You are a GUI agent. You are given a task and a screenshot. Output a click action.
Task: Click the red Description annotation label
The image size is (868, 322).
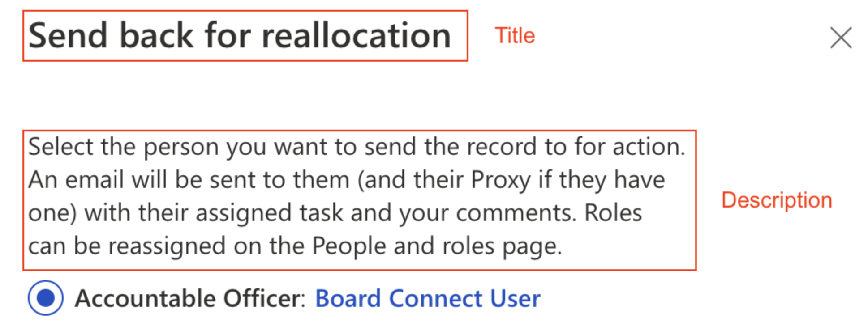[x=777, y=200]
